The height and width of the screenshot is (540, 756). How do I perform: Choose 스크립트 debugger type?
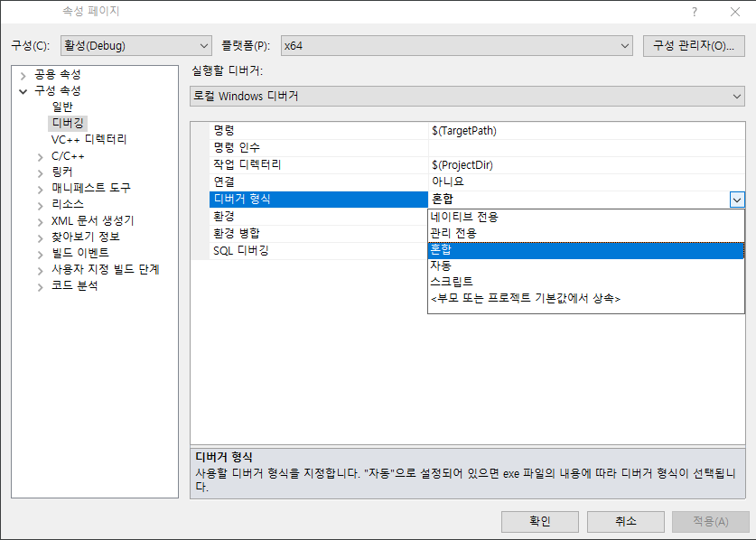pos(586,282)
